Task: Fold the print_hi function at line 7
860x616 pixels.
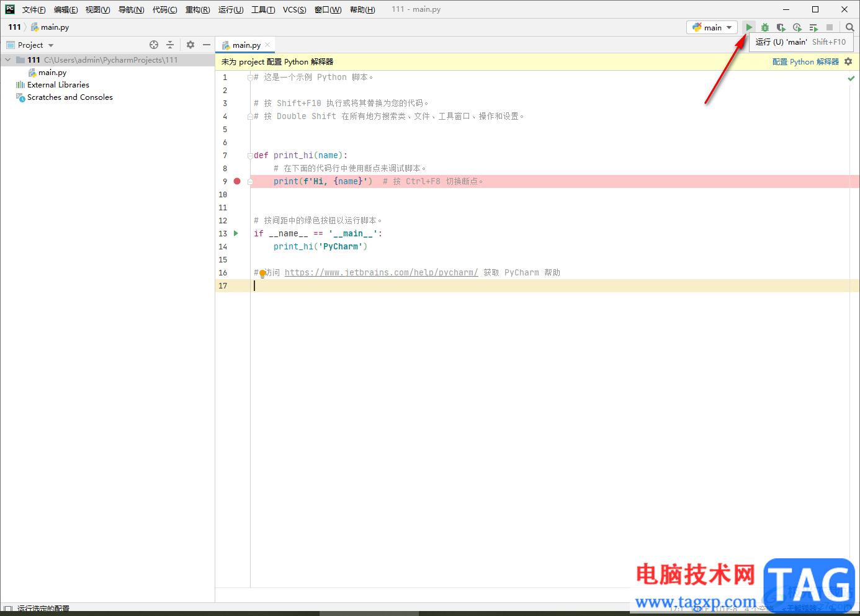Action: coord(250,156)
